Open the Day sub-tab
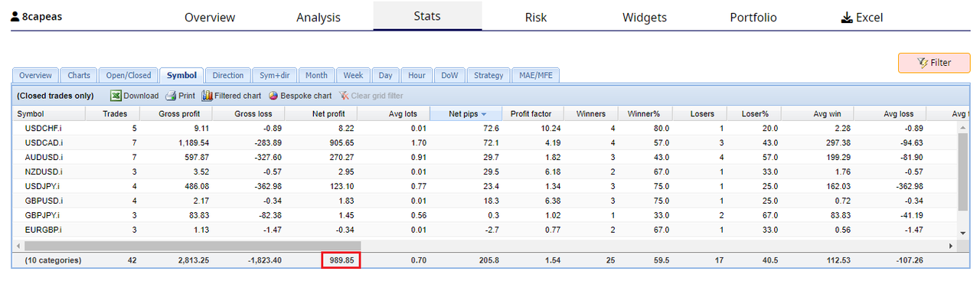This screenshot has width=980, height=281. pyautogui.click(x=386, y=75)
